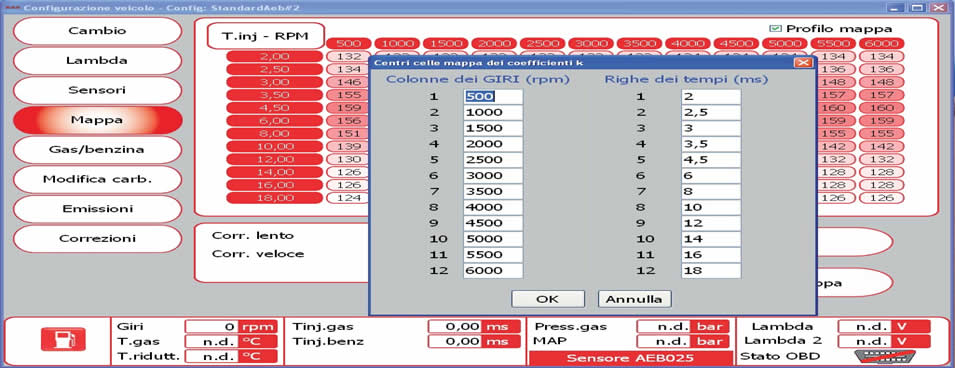The width and height of the screenshot is (955, 368).
Task: Close the Centri celle mappa dialog
Action: click(803, 62)
